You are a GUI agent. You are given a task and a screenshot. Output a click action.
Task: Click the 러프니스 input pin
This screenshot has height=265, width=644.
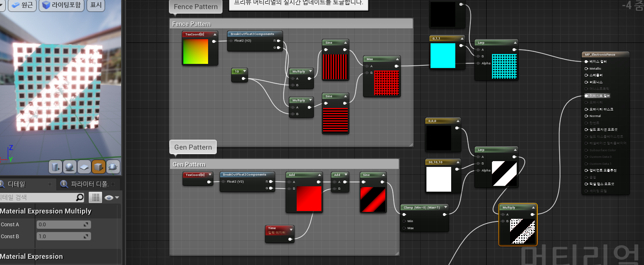click(586, 82)
